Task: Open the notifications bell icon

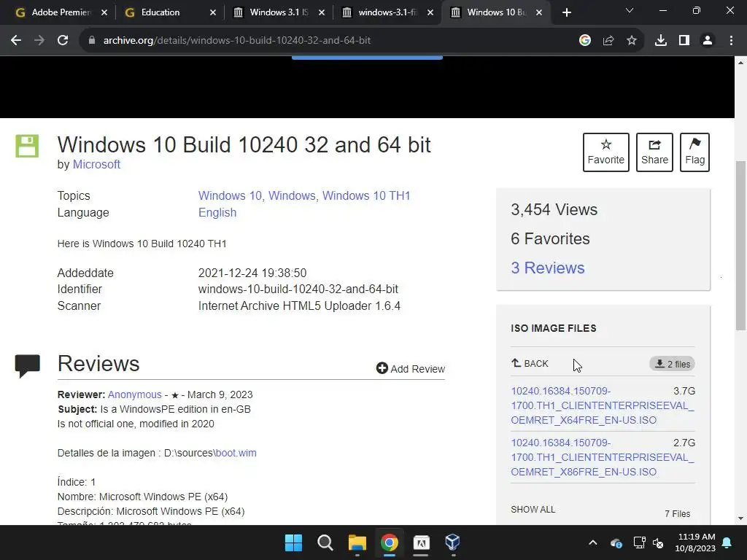Action: pos(727,542)
